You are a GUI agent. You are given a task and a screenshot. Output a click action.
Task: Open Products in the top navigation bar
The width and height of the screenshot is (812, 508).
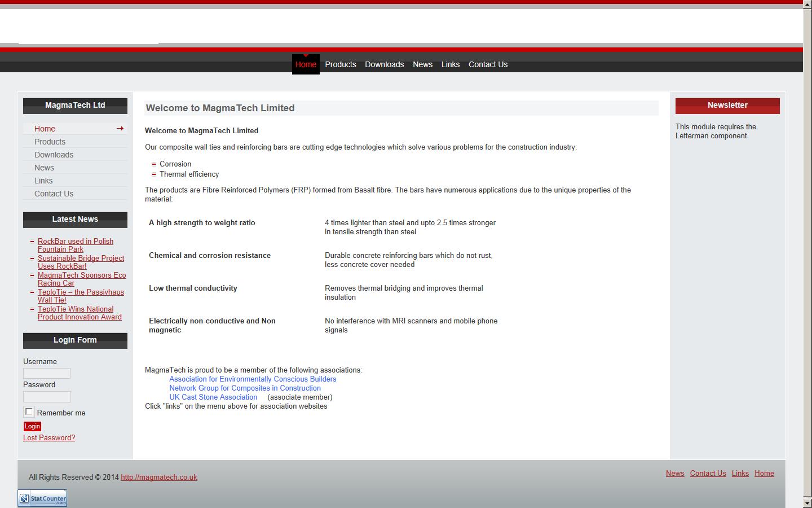(x=341, y=64)
